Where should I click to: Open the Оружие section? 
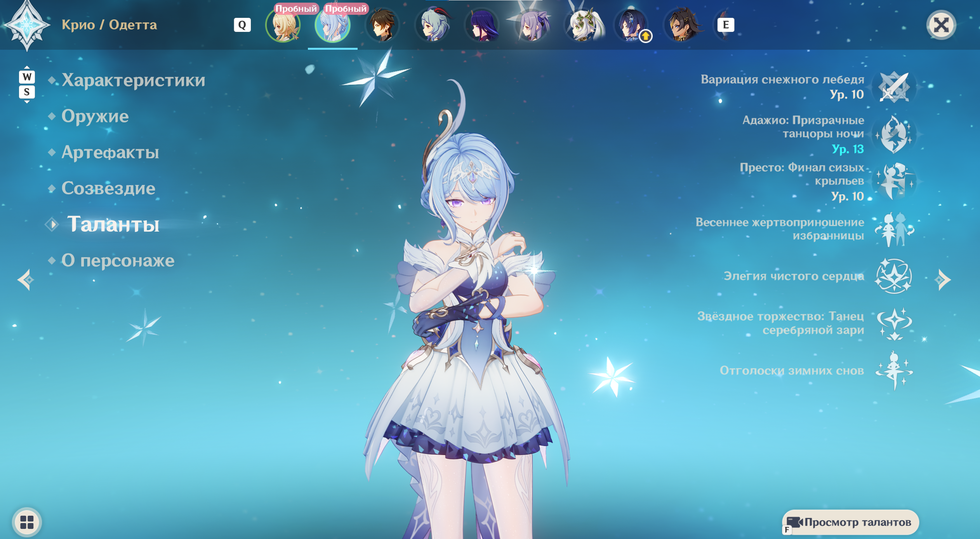(x=95, y=116)
